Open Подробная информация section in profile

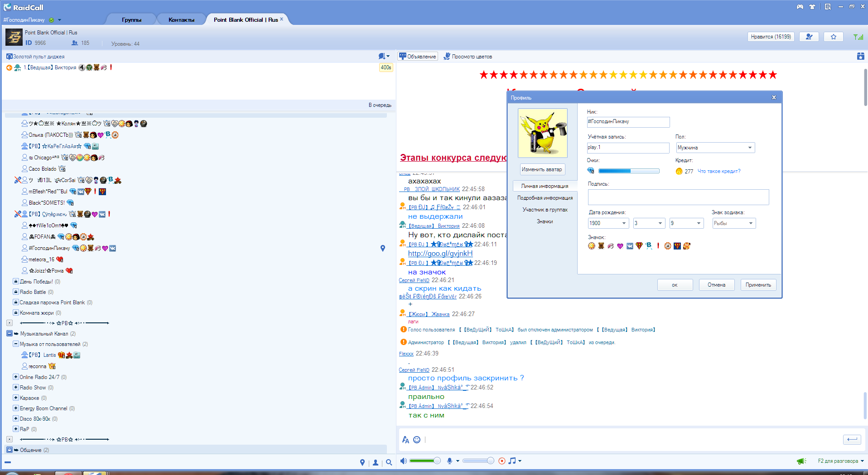point(545,198)
